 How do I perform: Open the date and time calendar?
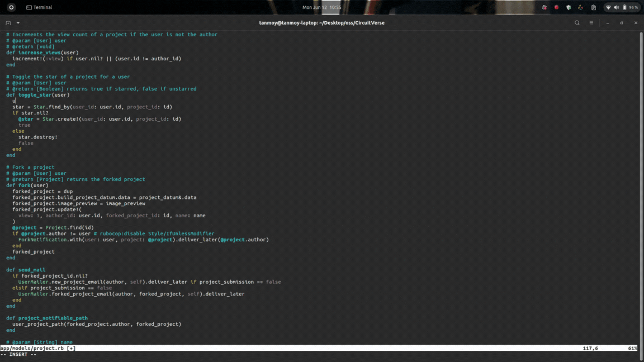pyautogui.click(x=321, y=7)
